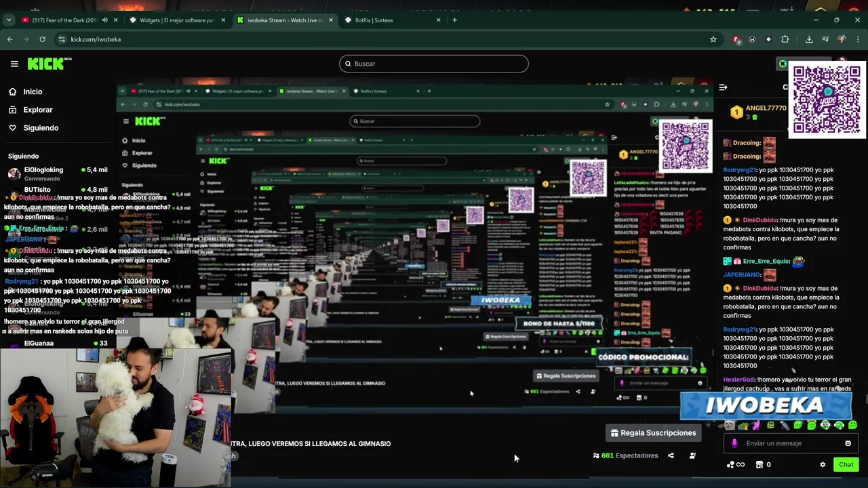Open the BotRix diamond extension icon
Viewport: 868px width, 488px height.
tap(768, 39)
